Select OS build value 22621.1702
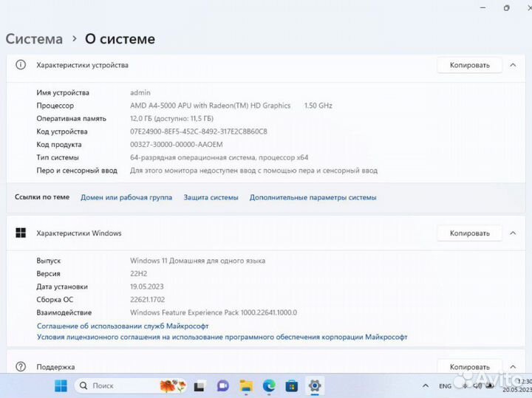 (147, 300)
